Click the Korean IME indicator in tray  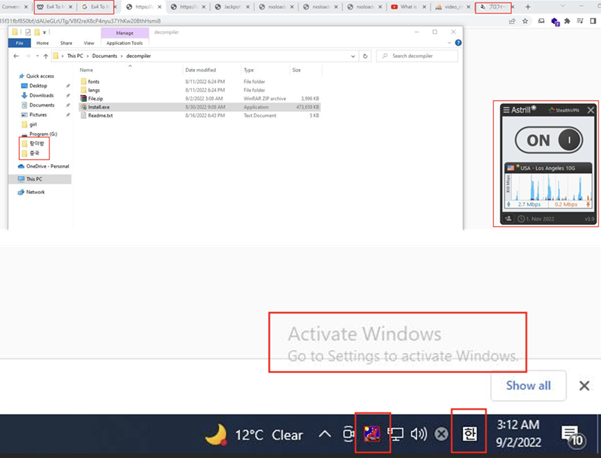469,434
